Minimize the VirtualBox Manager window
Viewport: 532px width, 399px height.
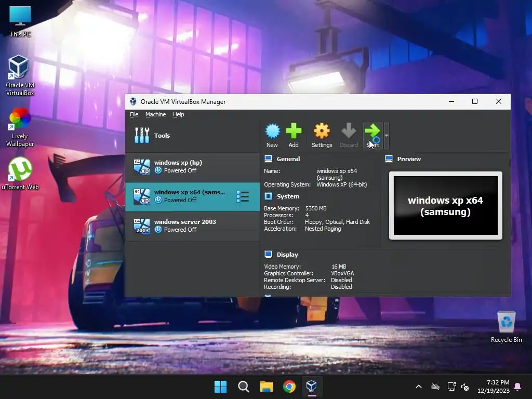[451, 101]
